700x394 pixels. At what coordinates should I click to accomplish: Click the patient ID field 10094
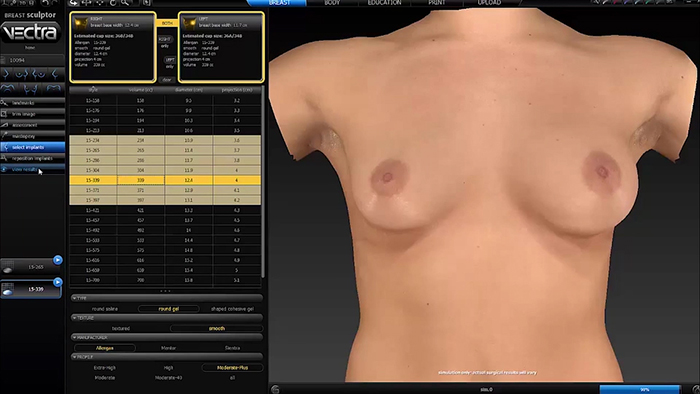tap(33, 60)
